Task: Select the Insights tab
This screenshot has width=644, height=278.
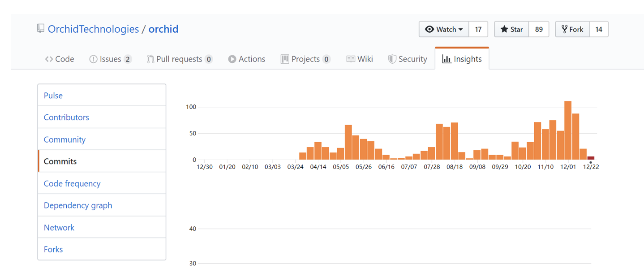Action: click(x=462, y=59)
